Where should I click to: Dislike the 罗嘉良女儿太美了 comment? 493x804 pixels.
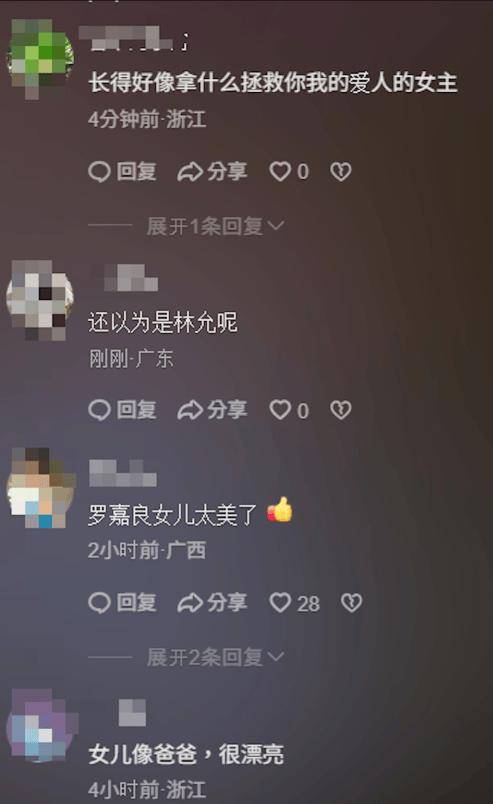tap(351, 603)
